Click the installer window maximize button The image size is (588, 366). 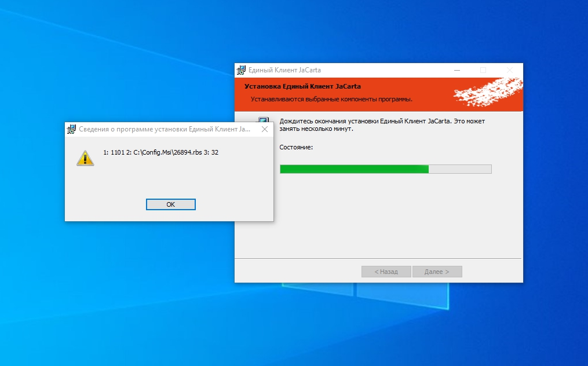click(x=483, y=70)
